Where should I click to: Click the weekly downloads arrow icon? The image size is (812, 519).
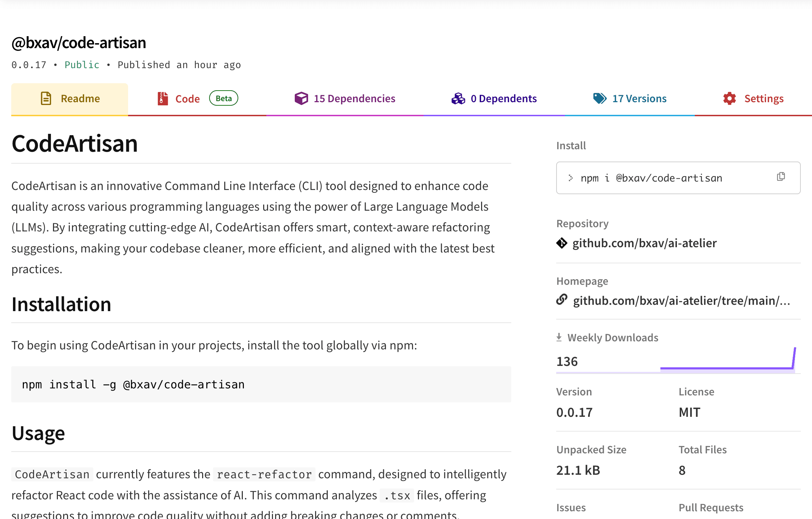point(559,337)
